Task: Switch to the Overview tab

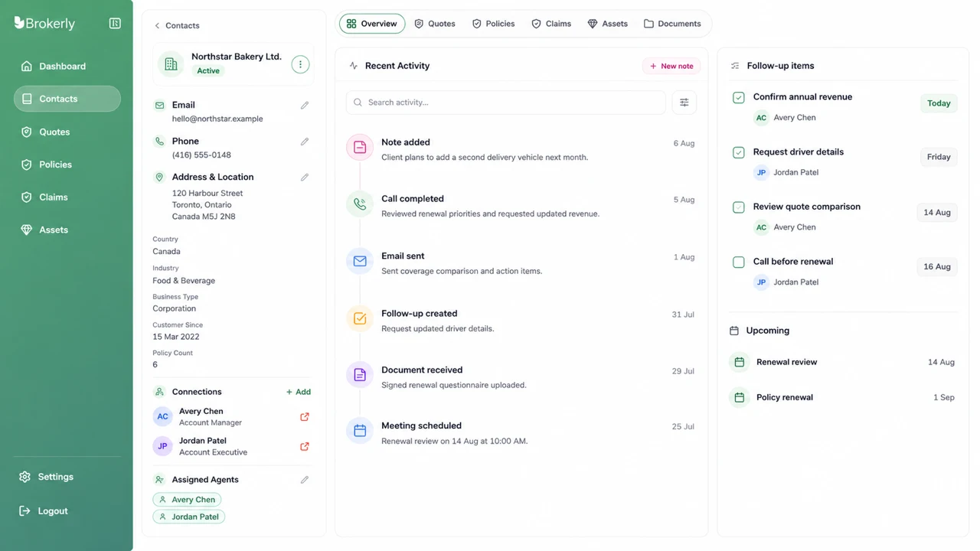Action: tap(372, 24)
